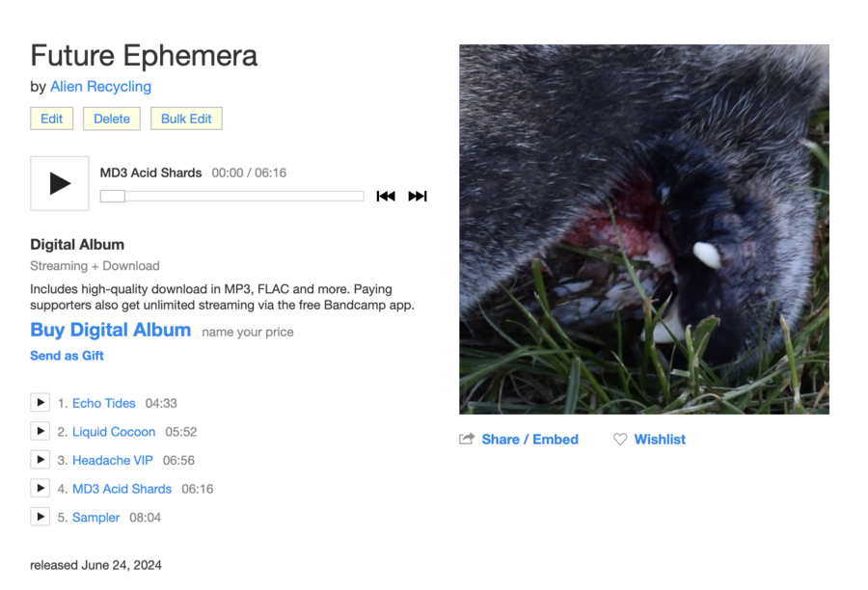Play the current track with large play button

coord(60,183)
